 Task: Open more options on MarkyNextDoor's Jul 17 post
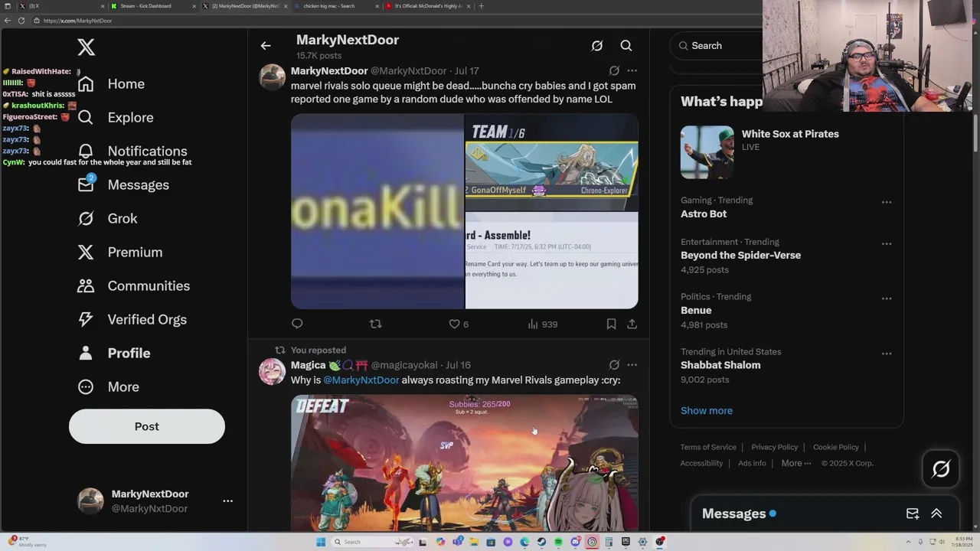(632, 70)
